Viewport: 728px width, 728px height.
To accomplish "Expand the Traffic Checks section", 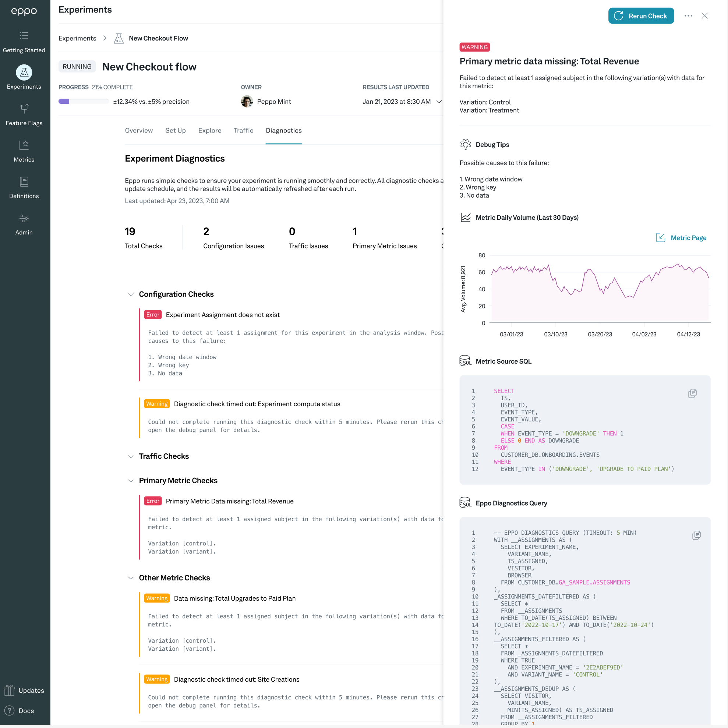I will tap(131, 456).
